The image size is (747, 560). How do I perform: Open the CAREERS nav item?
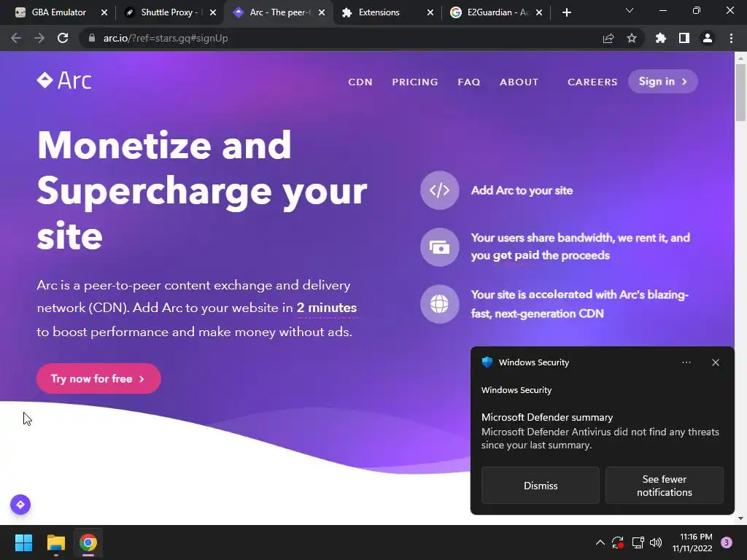pos(592,82)
